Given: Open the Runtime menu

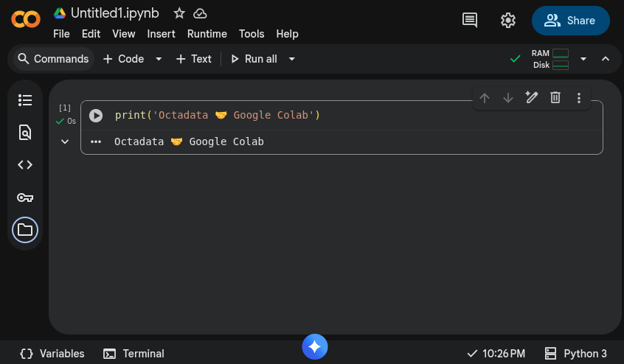Looking at the screenshot, I should (x=207, y=34).
